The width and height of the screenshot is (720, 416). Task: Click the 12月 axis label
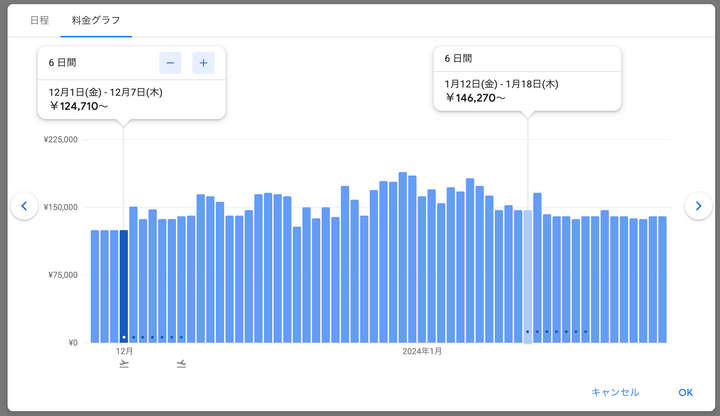click(124, 352)
